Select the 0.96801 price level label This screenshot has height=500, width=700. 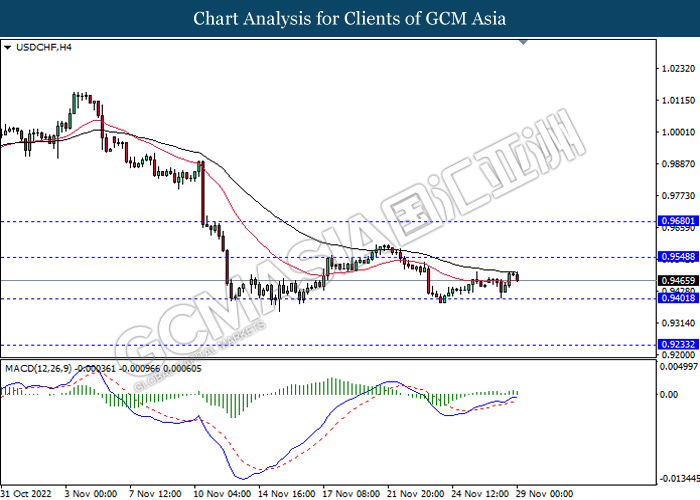(678, 221)
